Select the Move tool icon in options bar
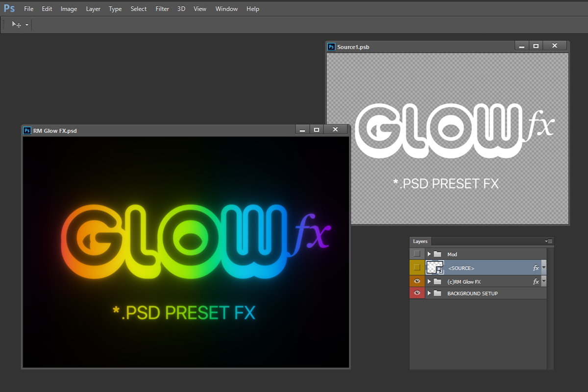 [16, 24]
